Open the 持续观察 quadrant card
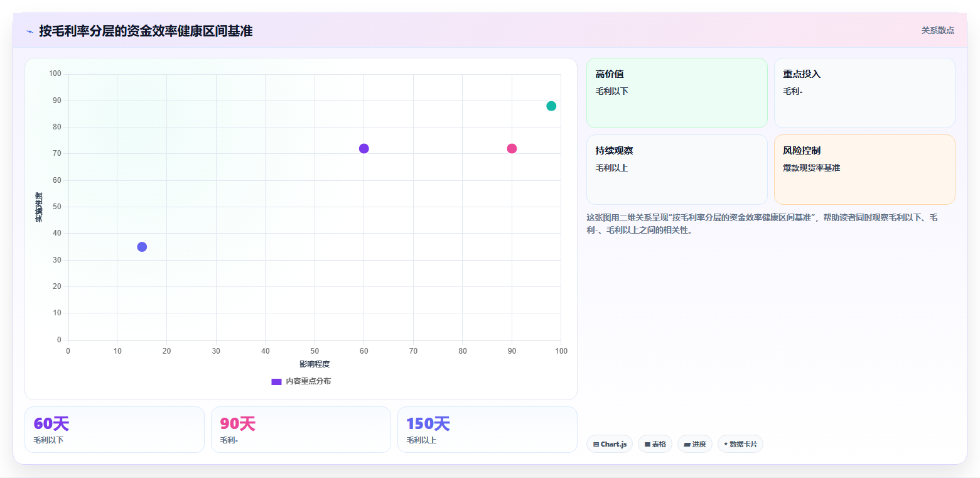The width and height of the screenshot is (980, 478). point(677,170)
